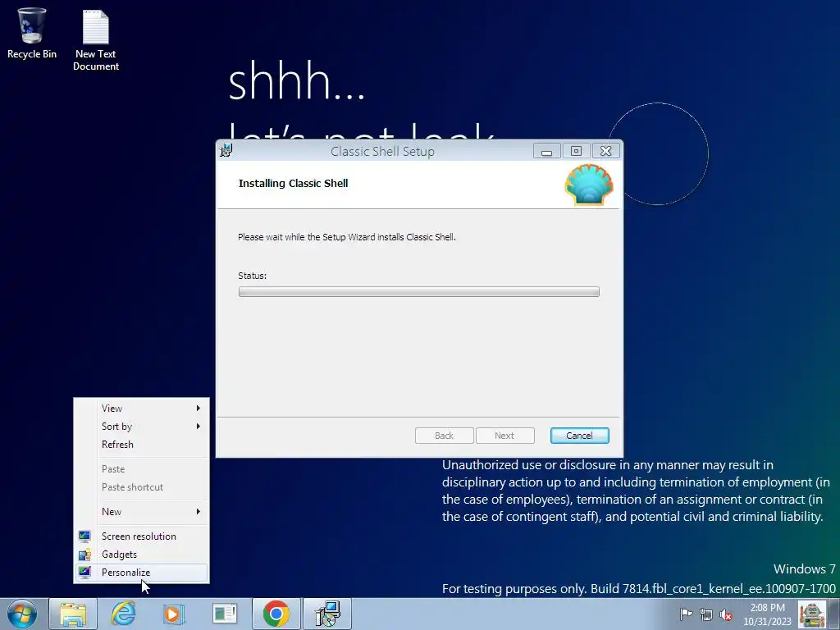
Task: Cancel the Classic Shell installation
Action: [580, 436]
